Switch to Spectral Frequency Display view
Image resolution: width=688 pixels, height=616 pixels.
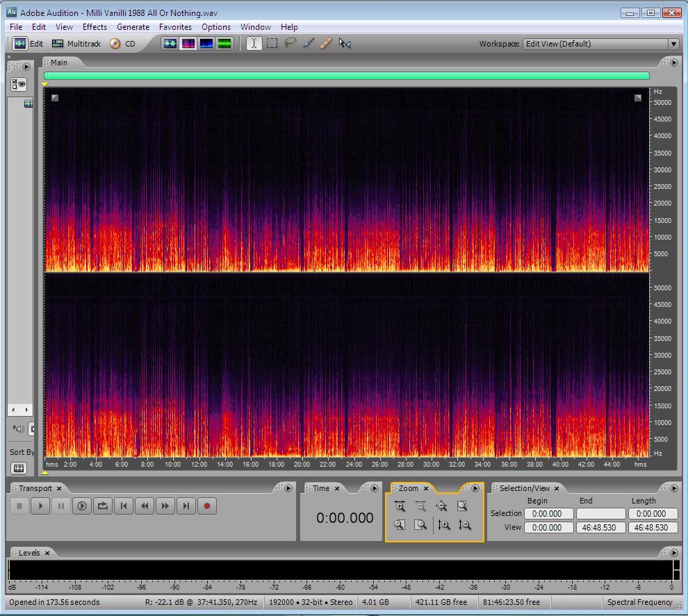188,44
